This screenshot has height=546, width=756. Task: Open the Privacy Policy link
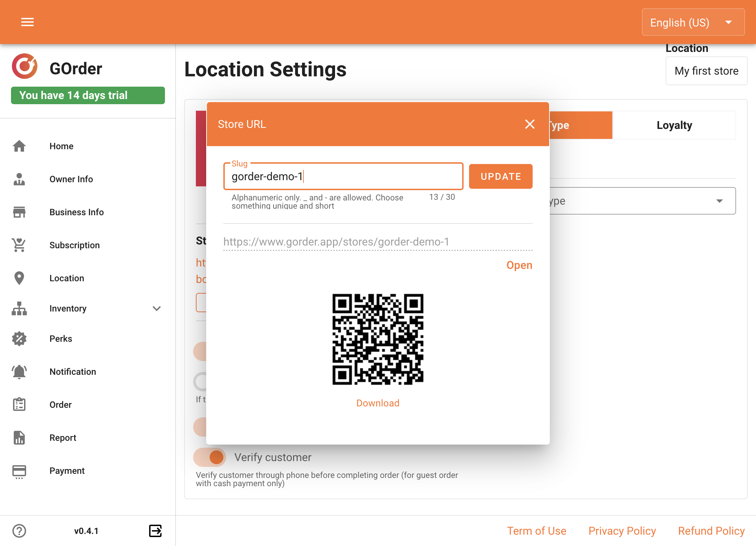point(622,531)
